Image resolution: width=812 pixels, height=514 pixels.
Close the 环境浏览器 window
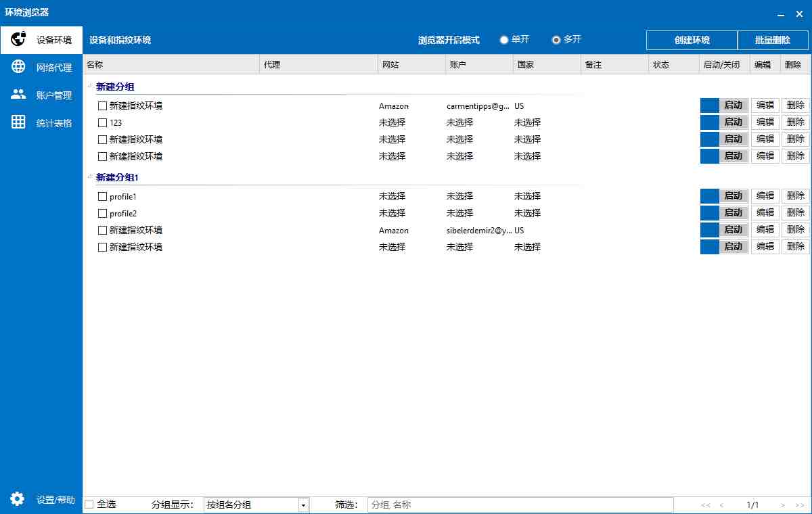(799, 14)
